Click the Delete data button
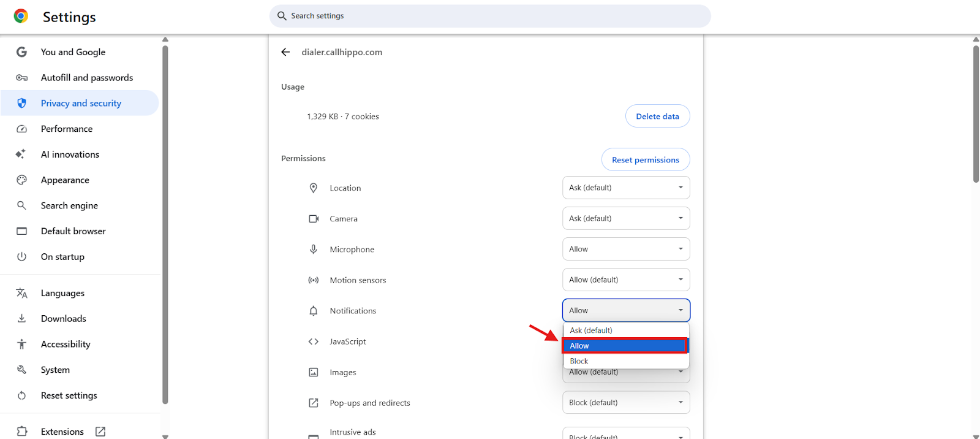Image resolution: width=980 pixels, height=439 pixels. [657, 116]
